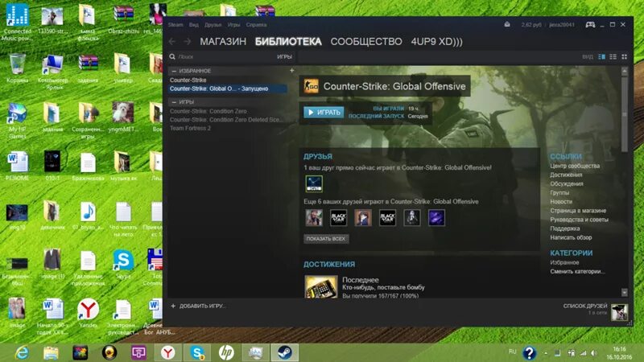Switch RU input language indicator
The image size is (644, 362).
(512, 352)
